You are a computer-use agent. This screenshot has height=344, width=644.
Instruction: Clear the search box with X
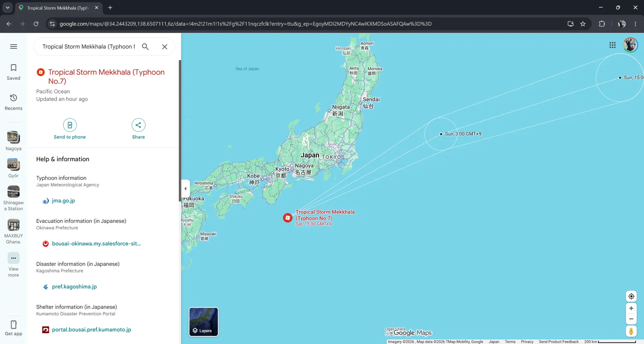tap(165, 47)
